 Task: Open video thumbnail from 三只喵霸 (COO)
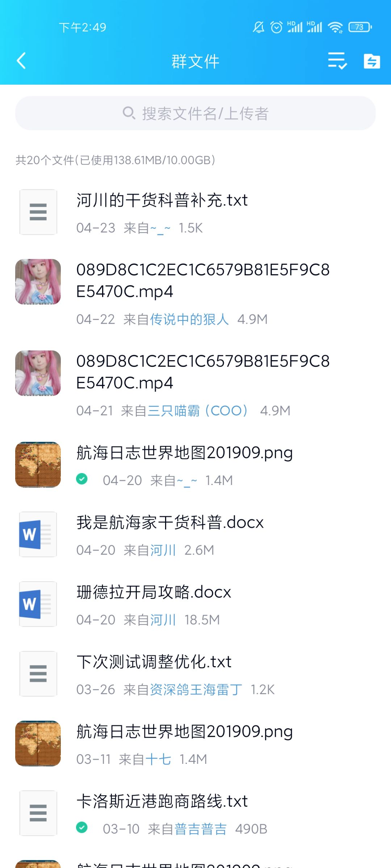point(38,373)
